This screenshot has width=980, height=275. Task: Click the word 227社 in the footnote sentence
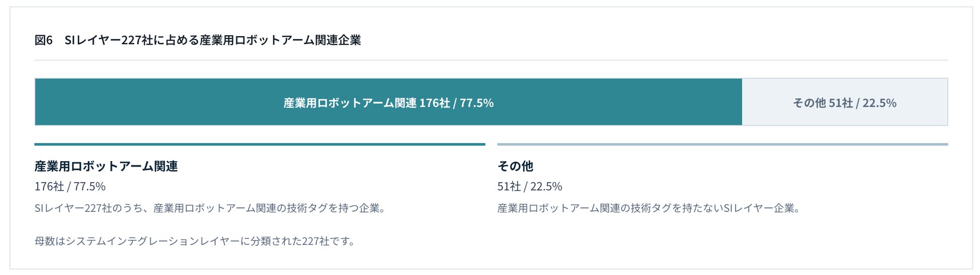(x=316, y=241)
